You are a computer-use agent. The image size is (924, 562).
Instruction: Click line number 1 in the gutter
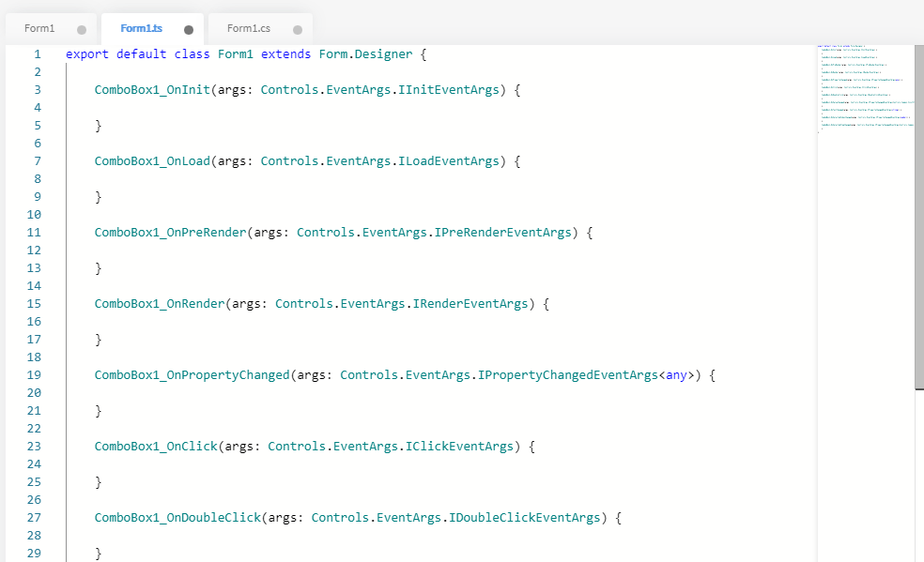(x=37, y=54)
